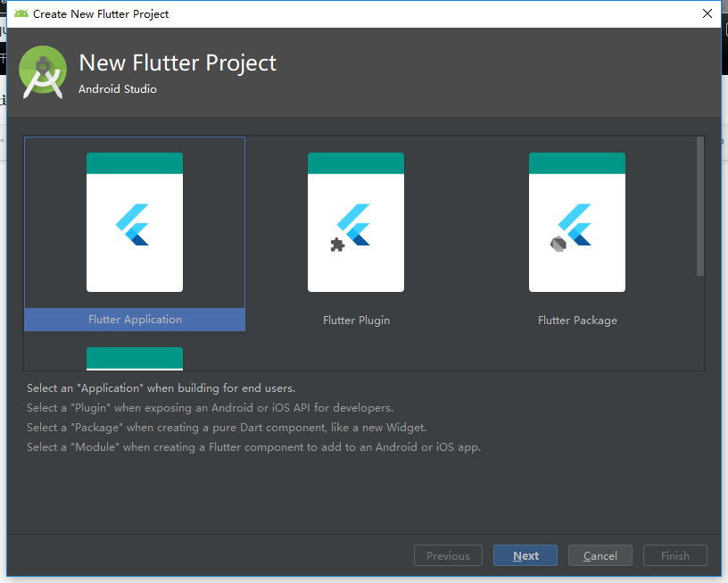The image size is (728, 583).
Task: Click the Next button
Action: pyautogui.click(x=525, y=555)
